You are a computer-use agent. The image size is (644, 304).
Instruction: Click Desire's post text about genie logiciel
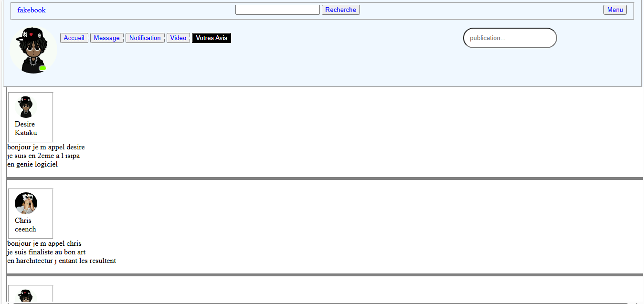point(46,156)
